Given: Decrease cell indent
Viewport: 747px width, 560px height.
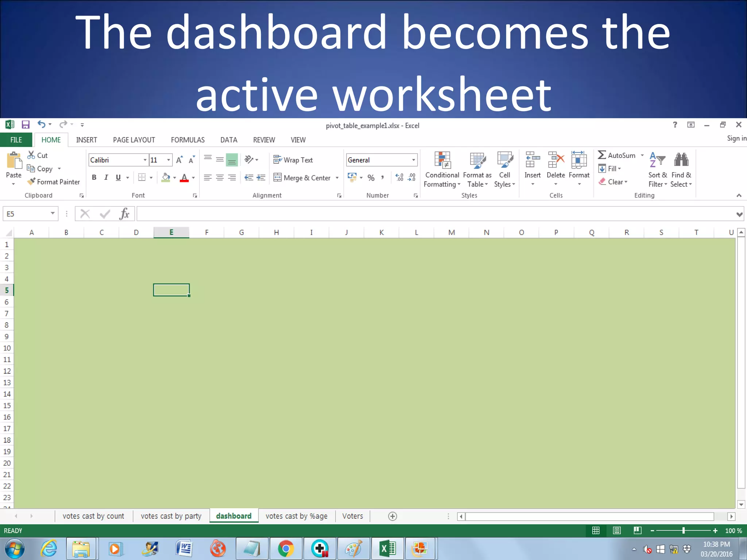Looking at the screenshot, I should tap(249, 178).
